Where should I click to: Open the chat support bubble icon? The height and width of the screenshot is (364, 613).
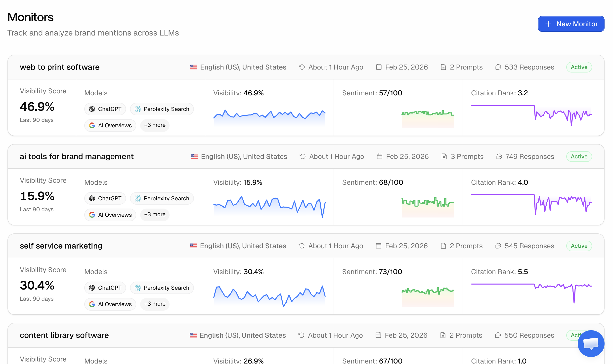pos(591,343)
